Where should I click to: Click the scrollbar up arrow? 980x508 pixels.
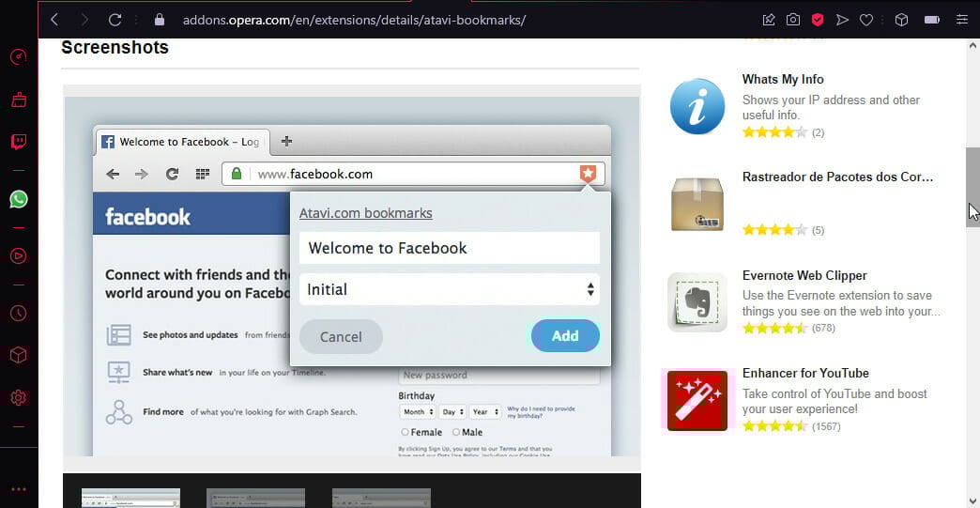coord(972,46)
